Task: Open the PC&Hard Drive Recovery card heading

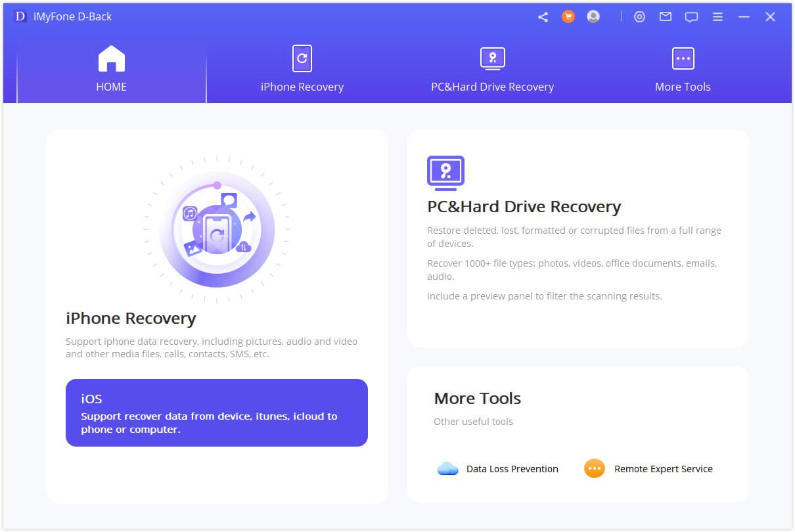Action: [524, 207]
